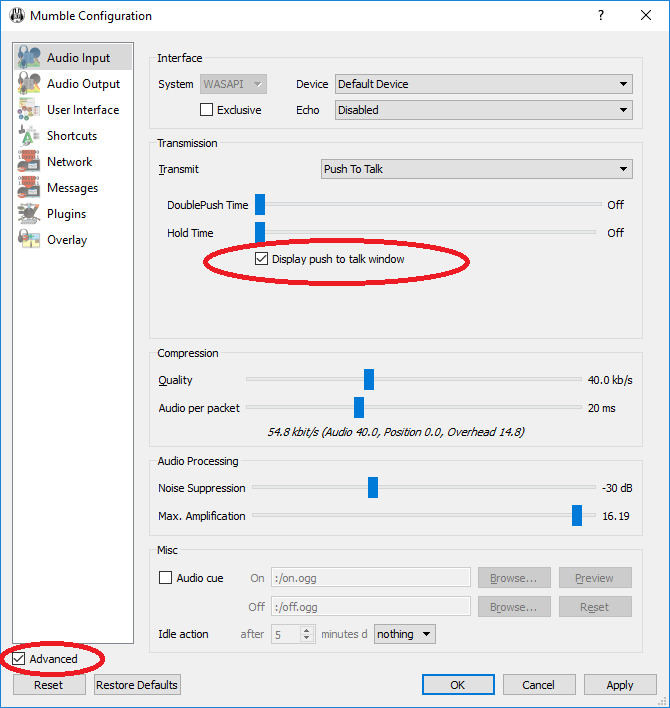Open the Network settings icon
Screen dimensions: 670x708
[29, 162]
